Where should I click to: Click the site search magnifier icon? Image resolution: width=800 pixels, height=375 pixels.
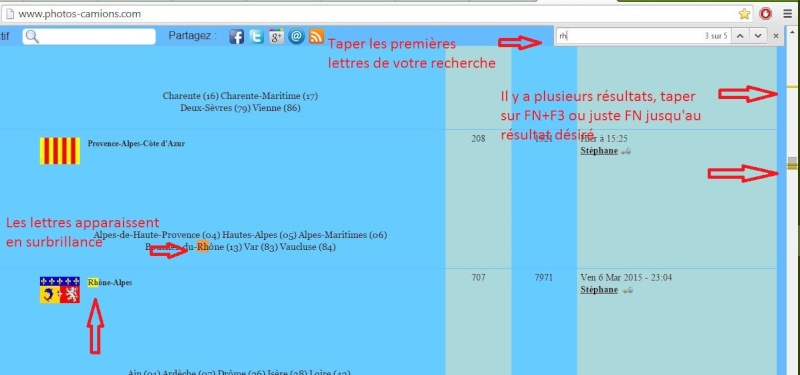coord(32,36)
